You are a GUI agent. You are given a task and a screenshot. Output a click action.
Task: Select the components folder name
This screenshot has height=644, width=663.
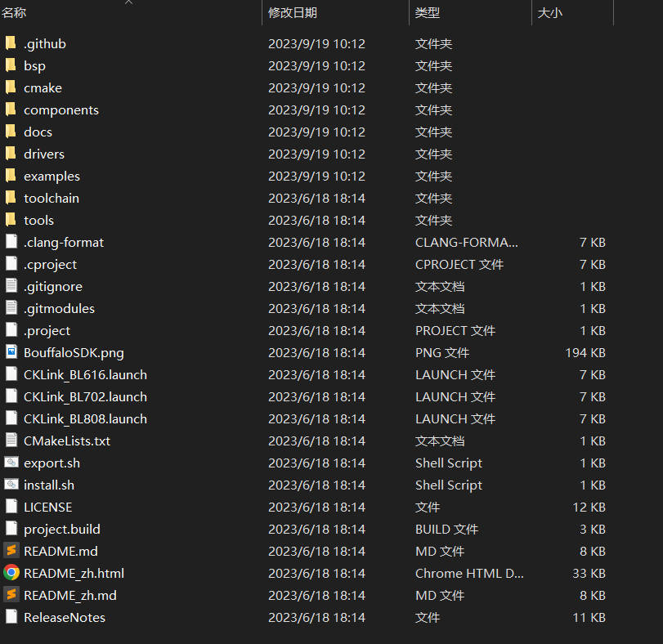click(61, 110)
